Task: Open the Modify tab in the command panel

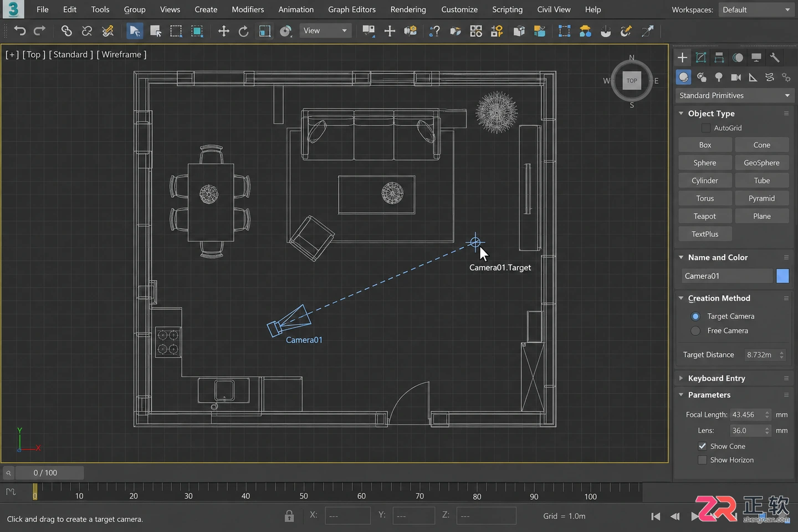Action: point(701,58)
